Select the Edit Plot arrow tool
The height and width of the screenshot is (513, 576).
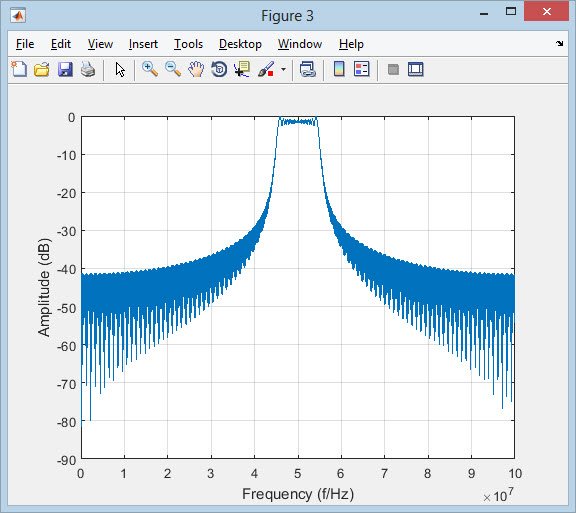120,69
